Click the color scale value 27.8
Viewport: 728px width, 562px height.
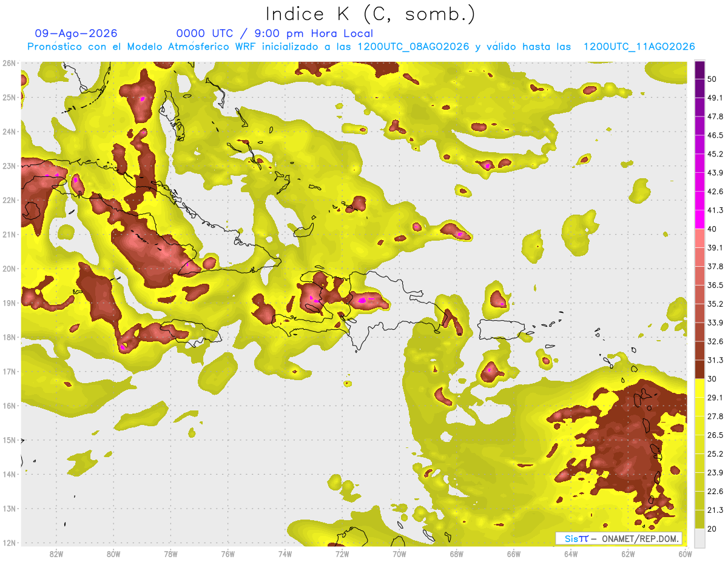pos(715,416)
